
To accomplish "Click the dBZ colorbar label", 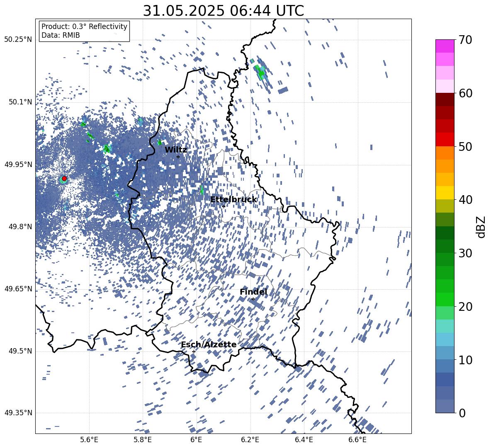I will coord(481,227).
